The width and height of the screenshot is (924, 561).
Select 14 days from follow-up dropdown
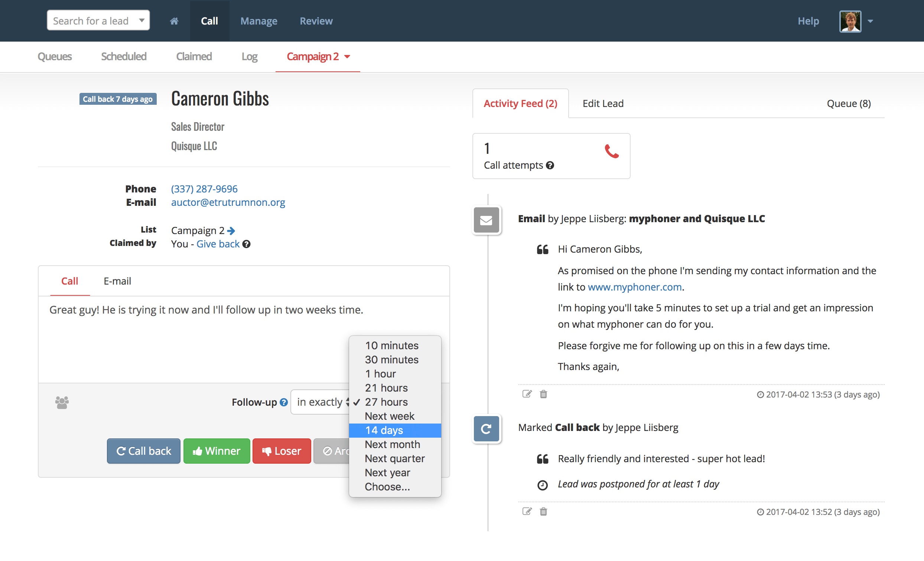384,429
